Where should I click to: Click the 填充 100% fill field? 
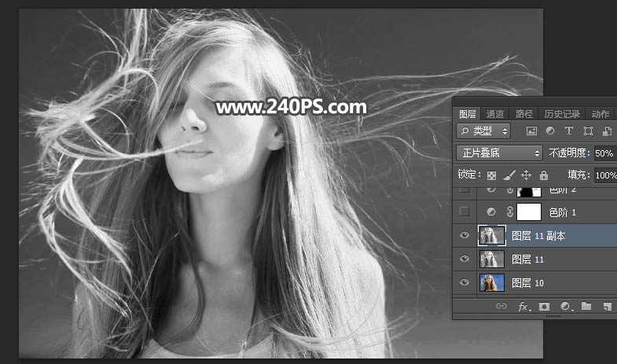[605, 175]
